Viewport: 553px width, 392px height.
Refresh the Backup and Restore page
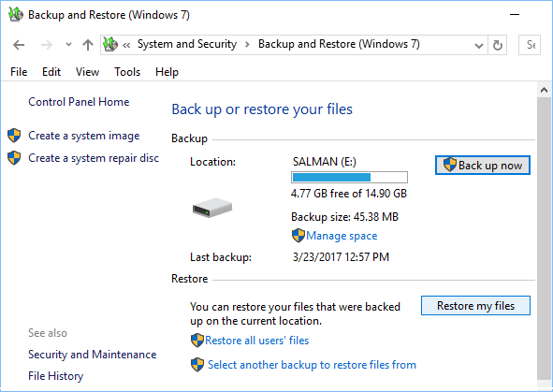click(x=497, y=45)
